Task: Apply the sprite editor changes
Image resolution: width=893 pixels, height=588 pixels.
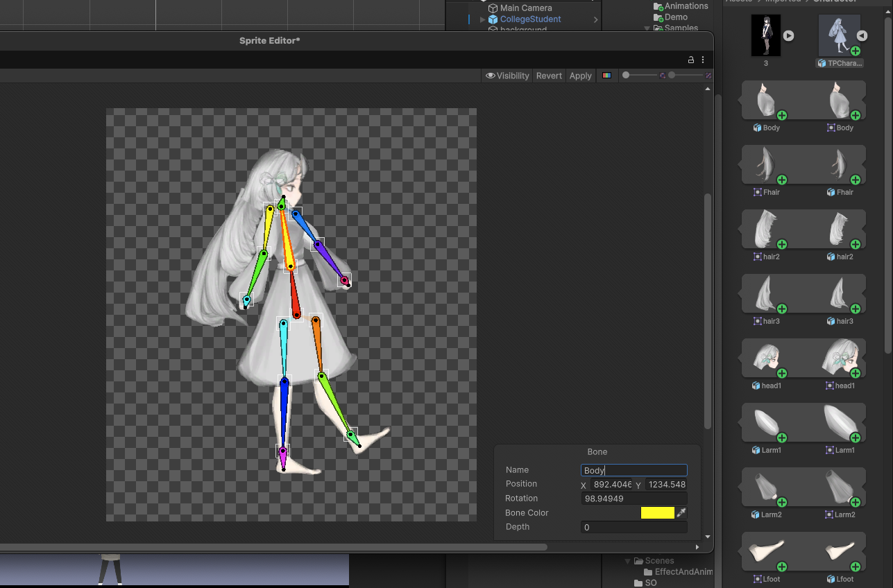Action: pos(580,76)
